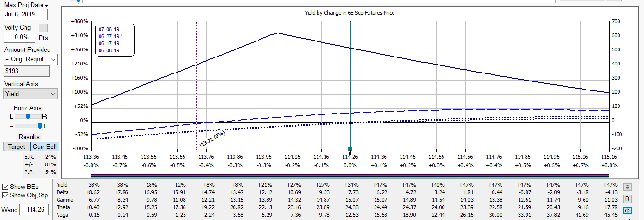The image size is (644, 220).
Task: Click the Delta row label in table
Action: [x=62, y=192]
